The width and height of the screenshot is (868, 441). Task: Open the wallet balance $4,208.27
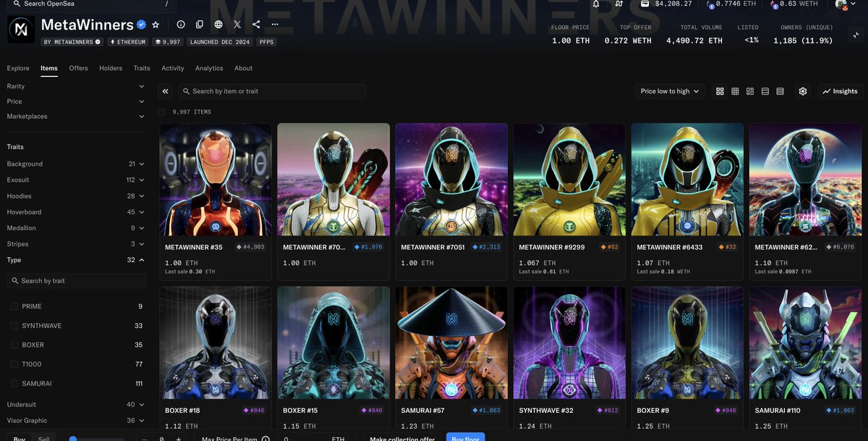click(x=667, y=4)
